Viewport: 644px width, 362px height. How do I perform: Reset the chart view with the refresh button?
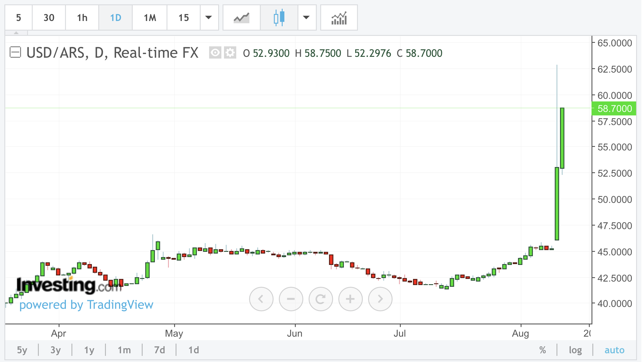point(321,299)
